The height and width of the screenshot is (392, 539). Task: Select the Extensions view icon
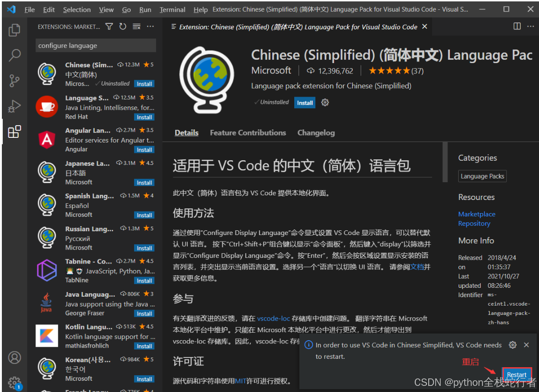point(14,131)
